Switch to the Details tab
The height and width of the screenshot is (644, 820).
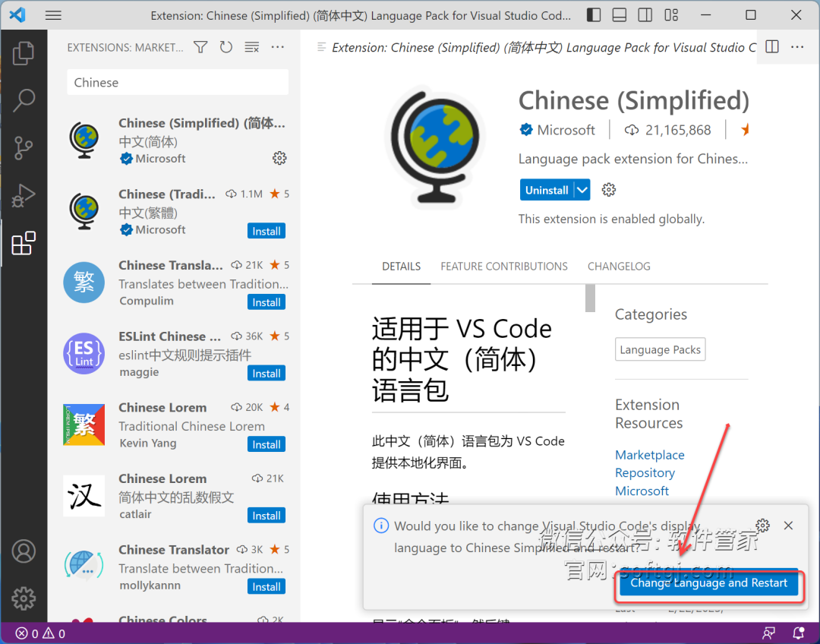[x=401, y=267]
